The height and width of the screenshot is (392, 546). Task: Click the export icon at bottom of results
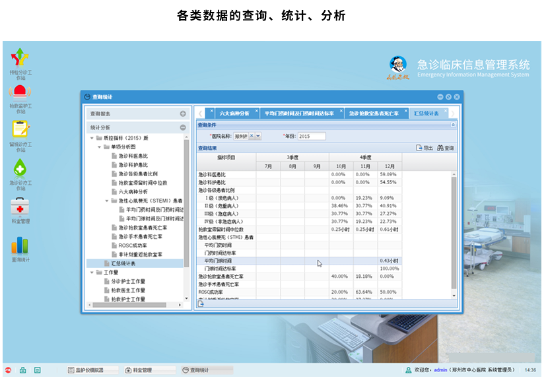point(201,304)
